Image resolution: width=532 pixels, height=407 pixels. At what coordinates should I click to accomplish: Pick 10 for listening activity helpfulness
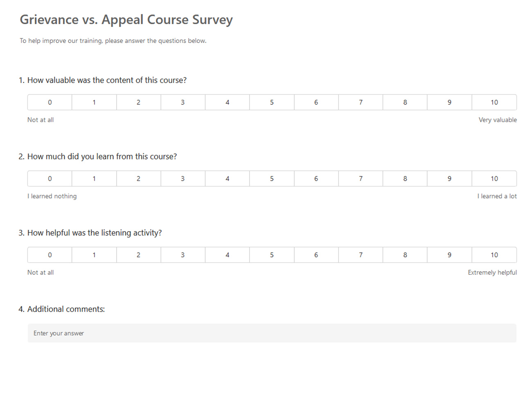tap(494, 255)
